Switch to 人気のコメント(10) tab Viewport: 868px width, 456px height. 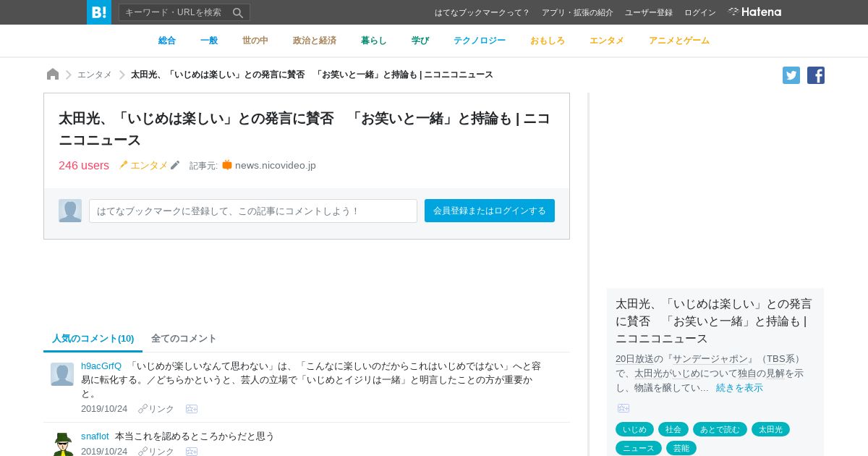93,338
